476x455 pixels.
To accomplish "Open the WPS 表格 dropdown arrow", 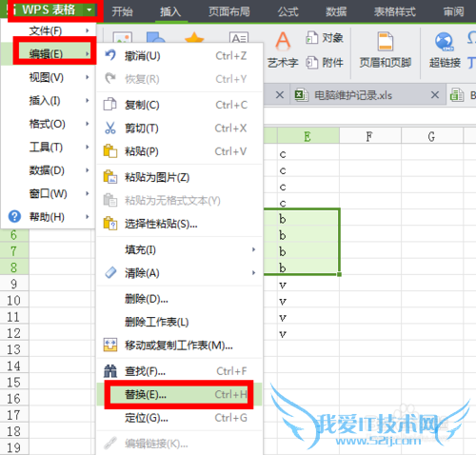I will [89, 10].
